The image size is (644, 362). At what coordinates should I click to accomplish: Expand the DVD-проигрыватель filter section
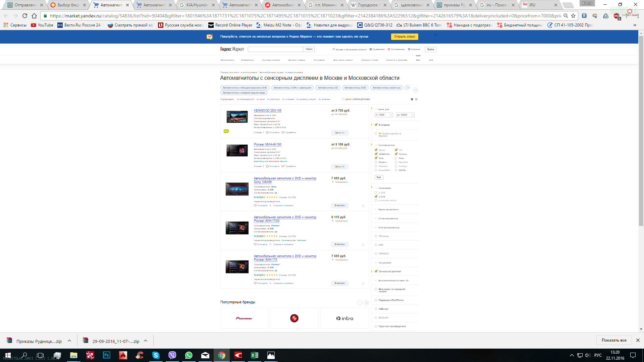coord(388,228)
